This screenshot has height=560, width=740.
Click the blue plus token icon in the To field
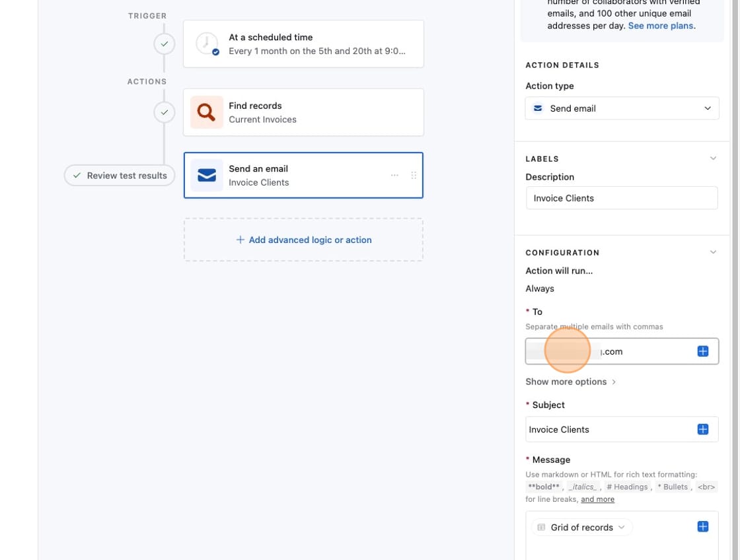[702, 351]
